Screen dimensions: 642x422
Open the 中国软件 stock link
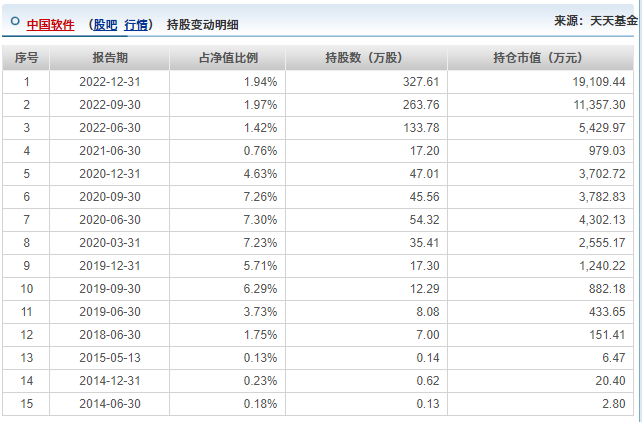pos(51,24)
